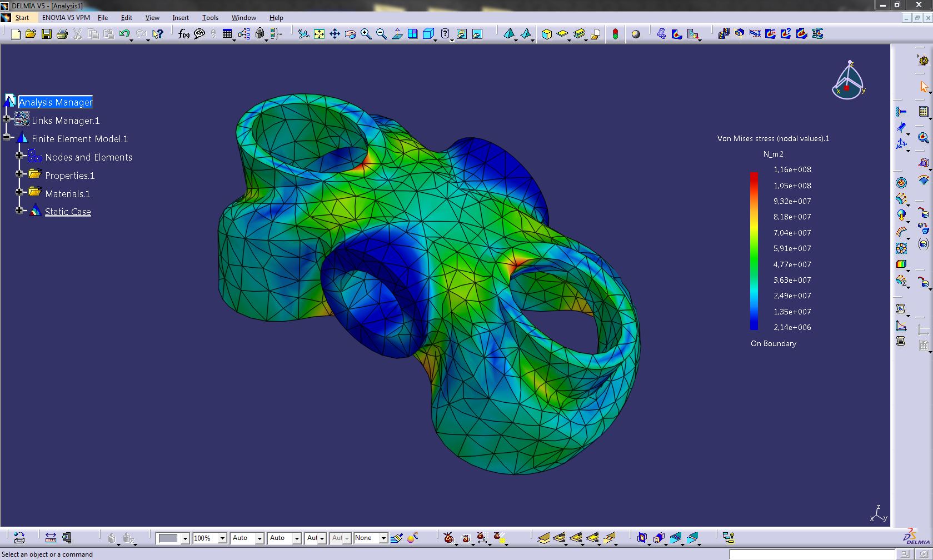Image resolution: width=933 pixels, height=560 pixels.
Task: Click the traffic light compute icon
Action: (x=615, y=34)
